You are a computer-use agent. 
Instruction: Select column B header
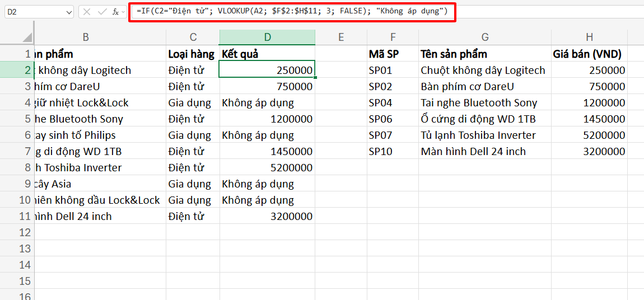coord(86,37)
